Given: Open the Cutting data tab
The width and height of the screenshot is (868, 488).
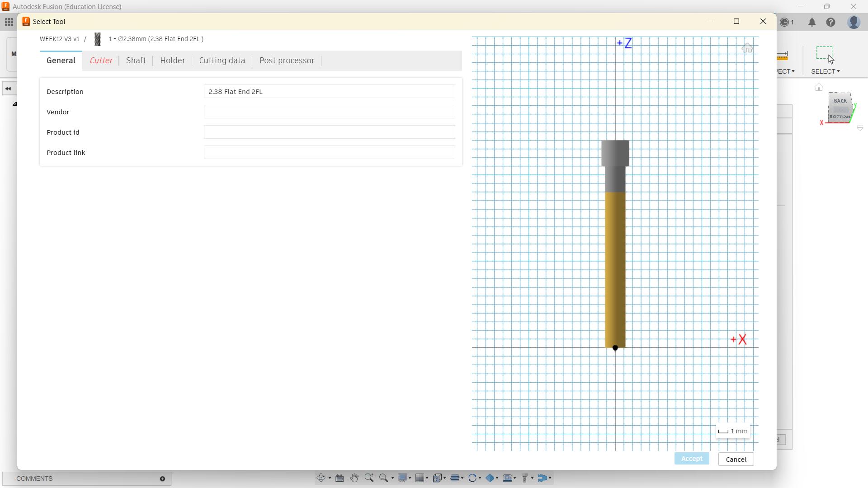Looking at the screenshot, I should [222, 61].
